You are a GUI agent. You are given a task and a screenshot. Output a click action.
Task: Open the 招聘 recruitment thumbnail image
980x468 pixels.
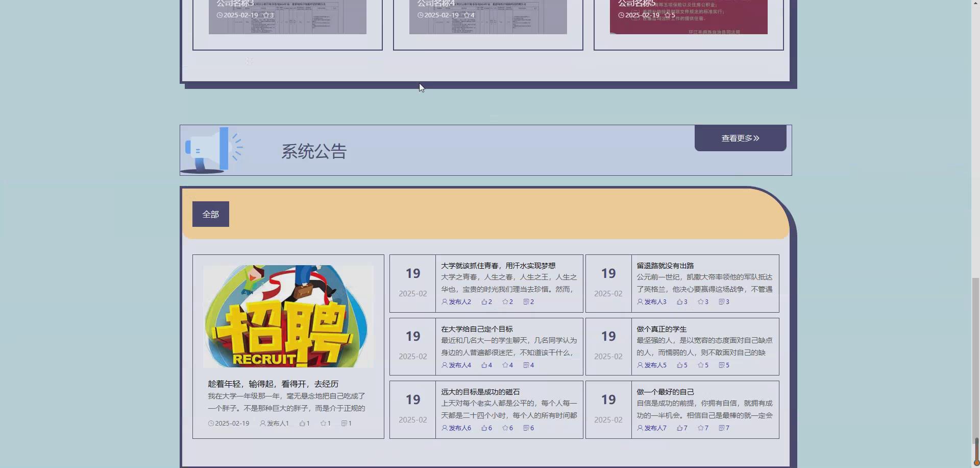coord(289,316)
